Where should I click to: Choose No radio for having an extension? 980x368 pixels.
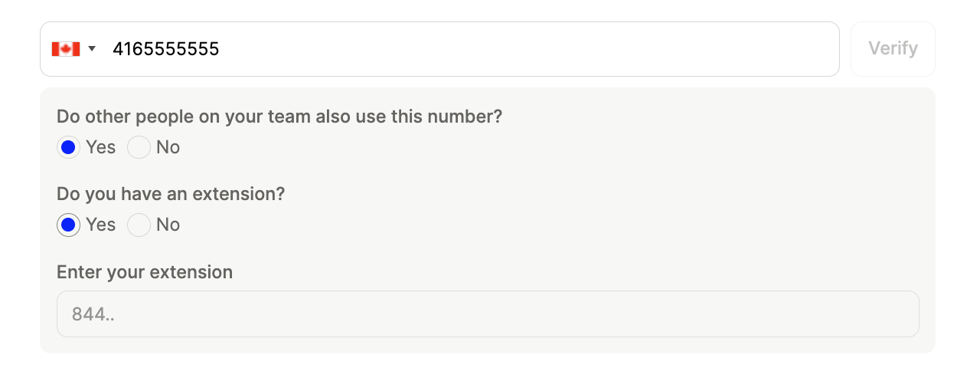139,225
